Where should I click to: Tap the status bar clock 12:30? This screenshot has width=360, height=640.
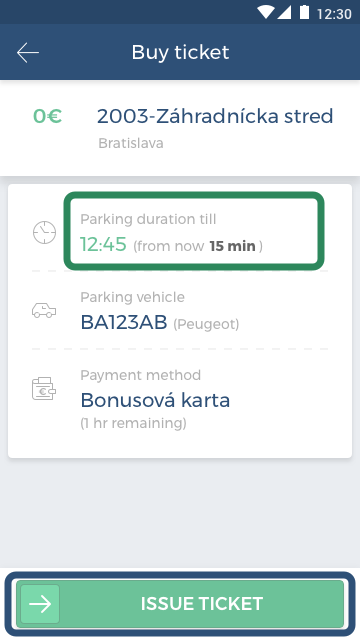tap(334, 13)
